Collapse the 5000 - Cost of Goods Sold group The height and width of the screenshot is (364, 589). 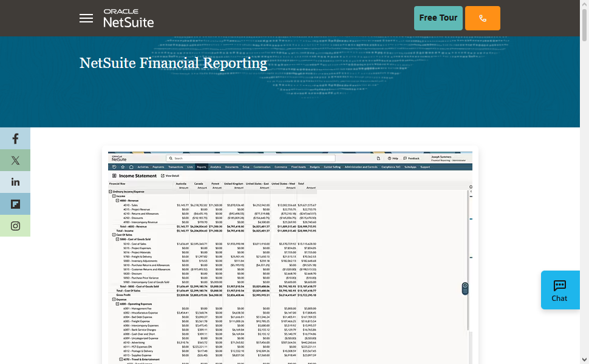tap(117, 239)
